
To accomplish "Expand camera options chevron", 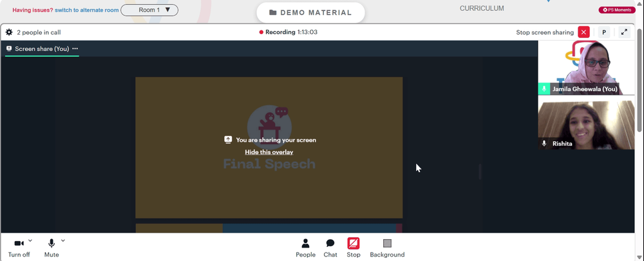I will 30,240.
